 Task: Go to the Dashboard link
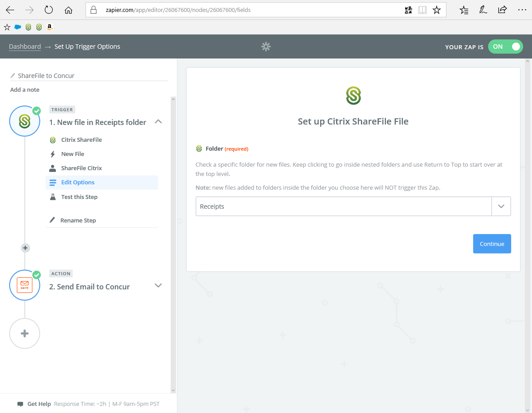pyautogui.click(x=25, y=47)
